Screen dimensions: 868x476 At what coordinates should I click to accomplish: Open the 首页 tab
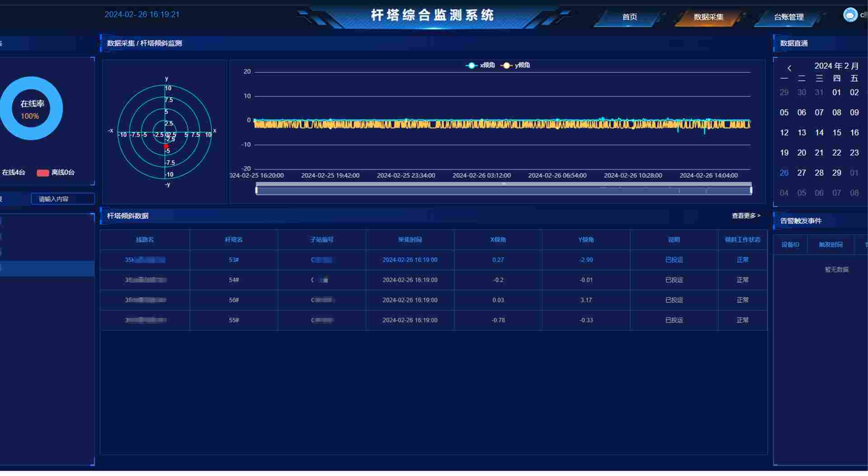(x=629, y=17)
